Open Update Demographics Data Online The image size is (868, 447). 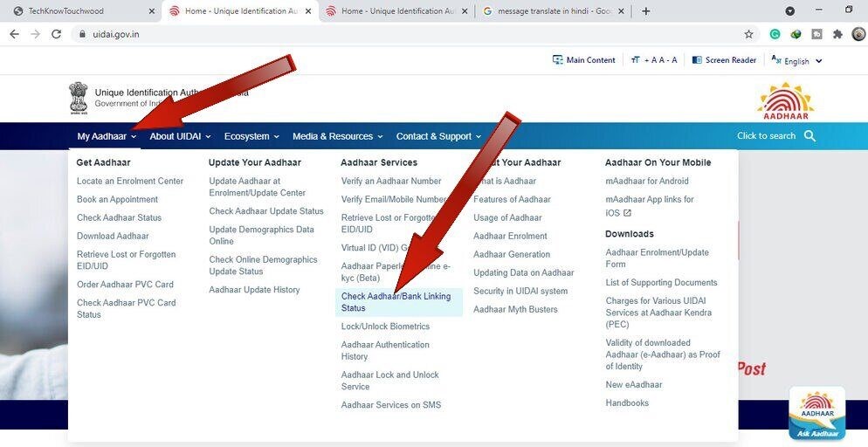[x=261, y=235]
